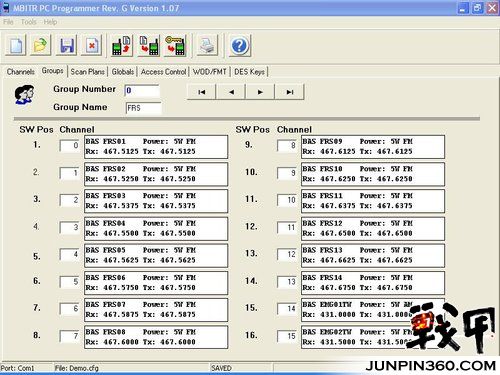This screenshot has height=375, width=500.
Task: Click the Group Name field containing FRS
Action: tap(144, 108)
